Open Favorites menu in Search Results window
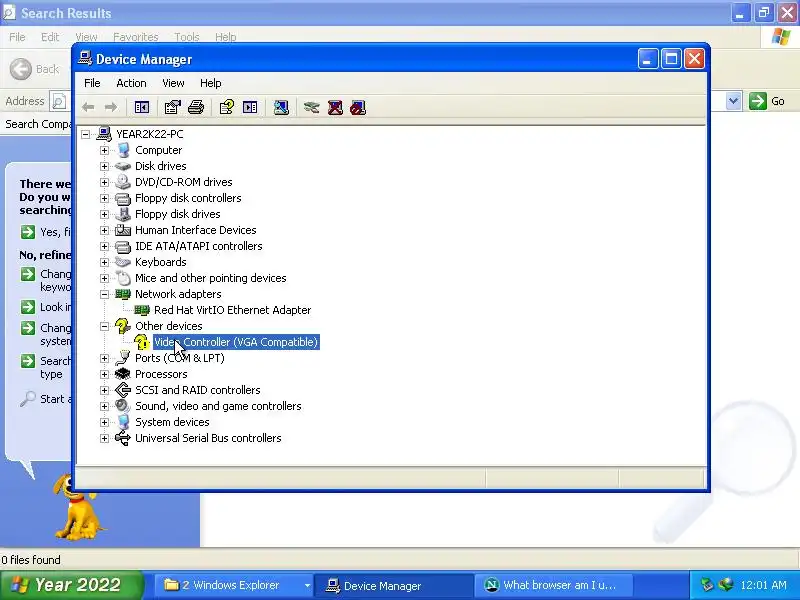The width and height of the screenshot is (800, 600). (136, 37)
